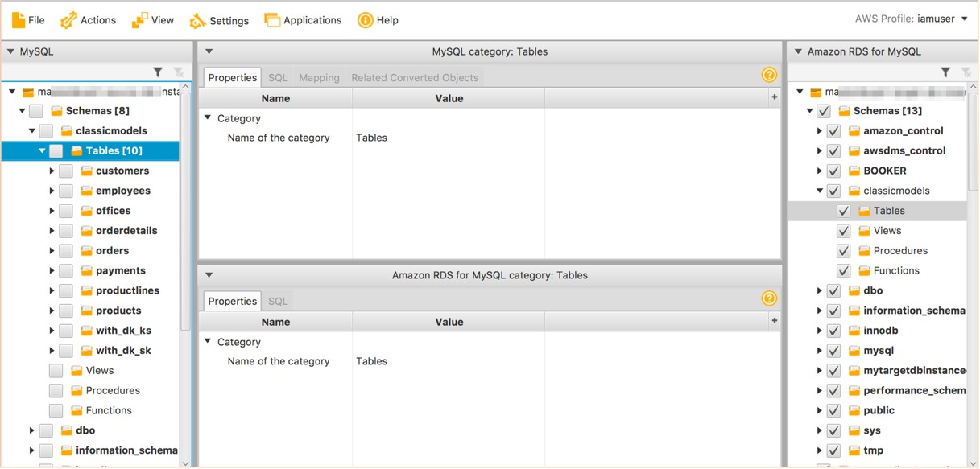Click the Help info icon in the menu bar
This screenshot has height=469, width=980.
(x=364, y=19)
